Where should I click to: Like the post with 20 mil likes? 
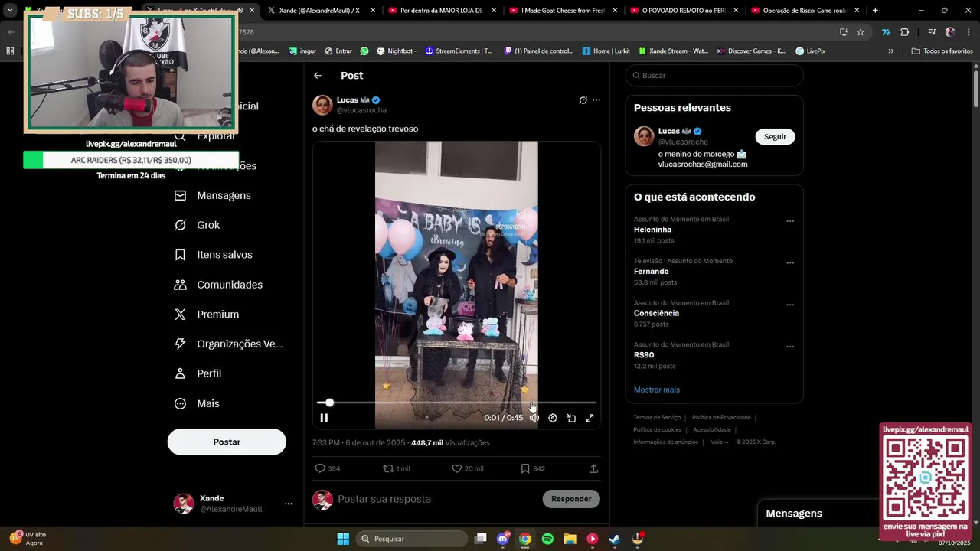468,468
